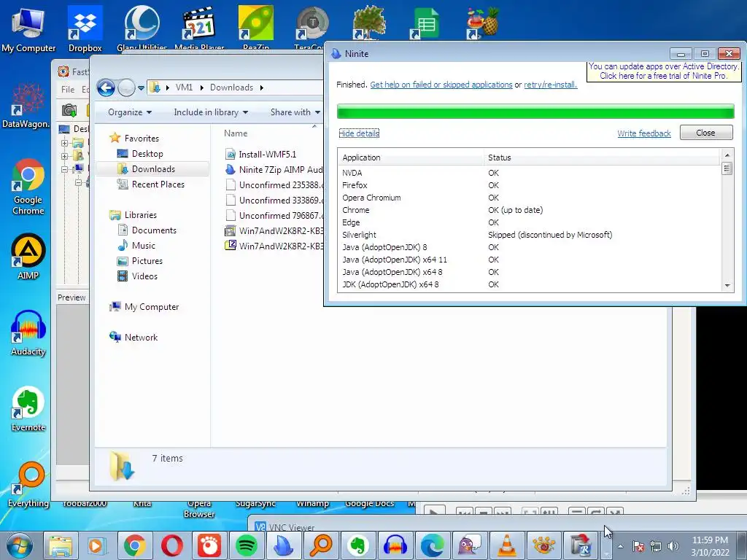This screenshot has width=747, height=560.
Task: Click the Ninite Close button
Action: 706,133
